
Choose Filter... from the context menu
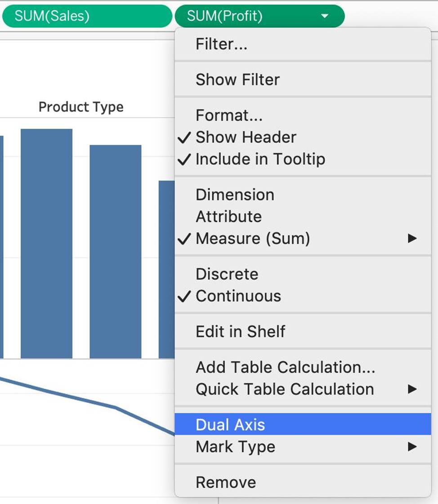pyautogui.click(x=221, y=44)
